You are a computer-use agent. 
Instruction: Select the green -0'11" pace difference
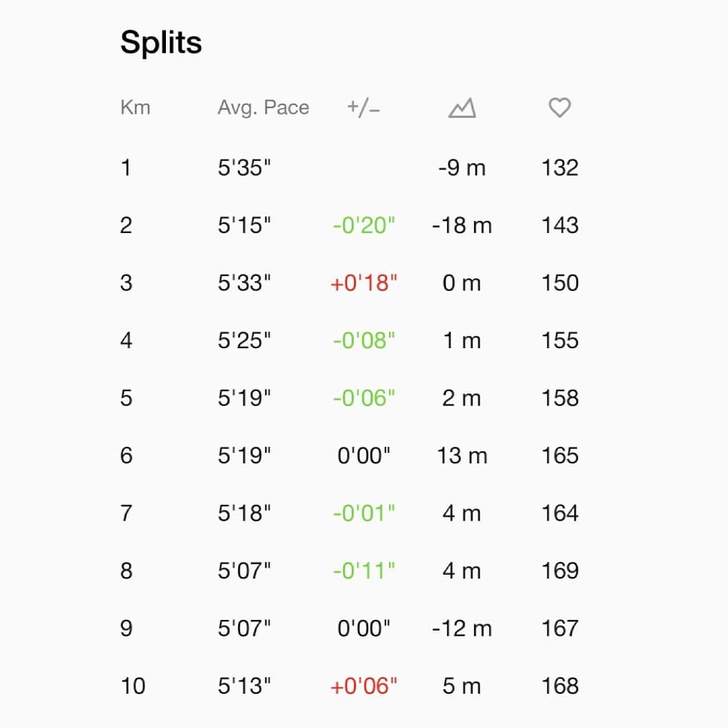(363, 571)
